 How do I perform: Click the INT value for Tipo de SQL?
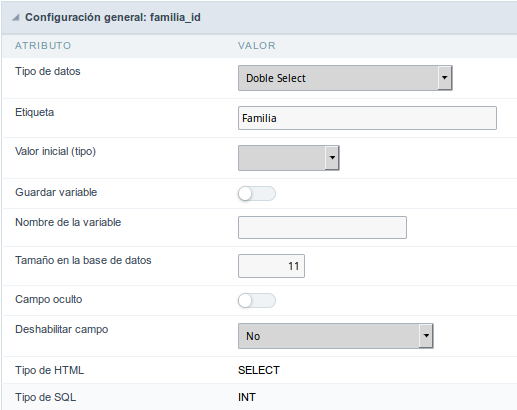[247, 397]
